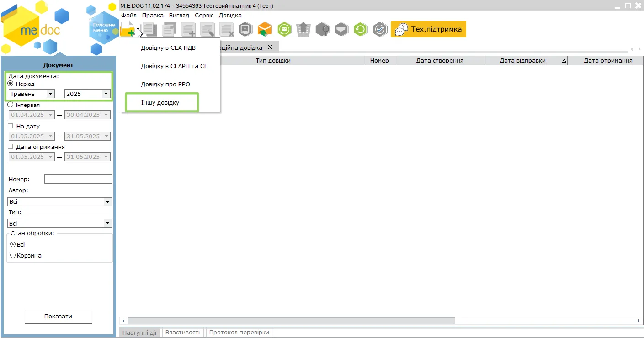
Task: Click in the Номер input field
Action: point(78,179)
